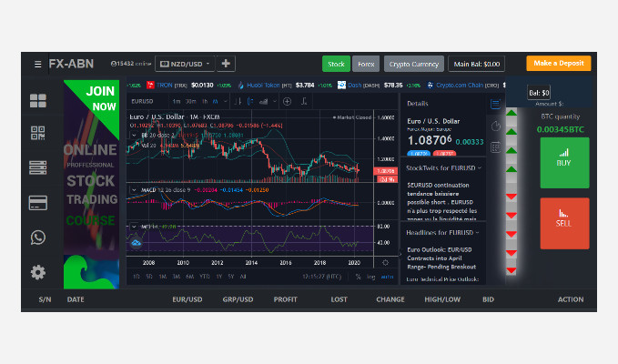Click the JOIN NOW trading course banner
The image size is (618, 364).
tap(91, 185)
